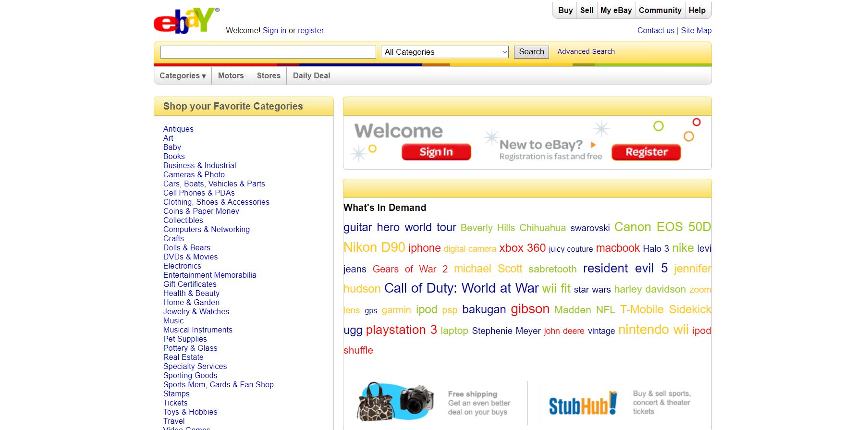Image resolution: width=868 pixels, height=430 pixels.
Task: Open Sports Mem, Cards & Fan Shop
Action: (219, 384)
